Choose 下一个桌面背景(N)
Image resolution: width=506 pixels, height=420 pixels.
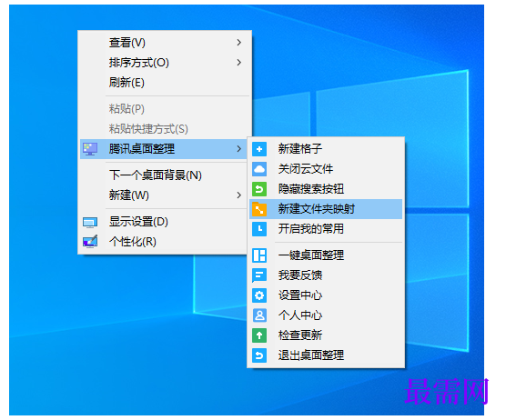pyautogui.click(x=165, y=175)
